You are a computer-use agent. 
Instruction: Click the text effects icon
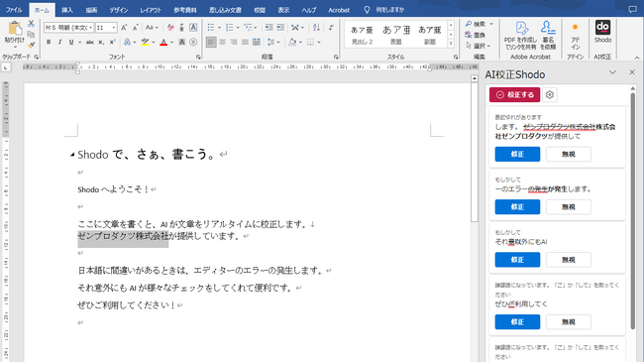pyautogui.click(x=127, y=42)
